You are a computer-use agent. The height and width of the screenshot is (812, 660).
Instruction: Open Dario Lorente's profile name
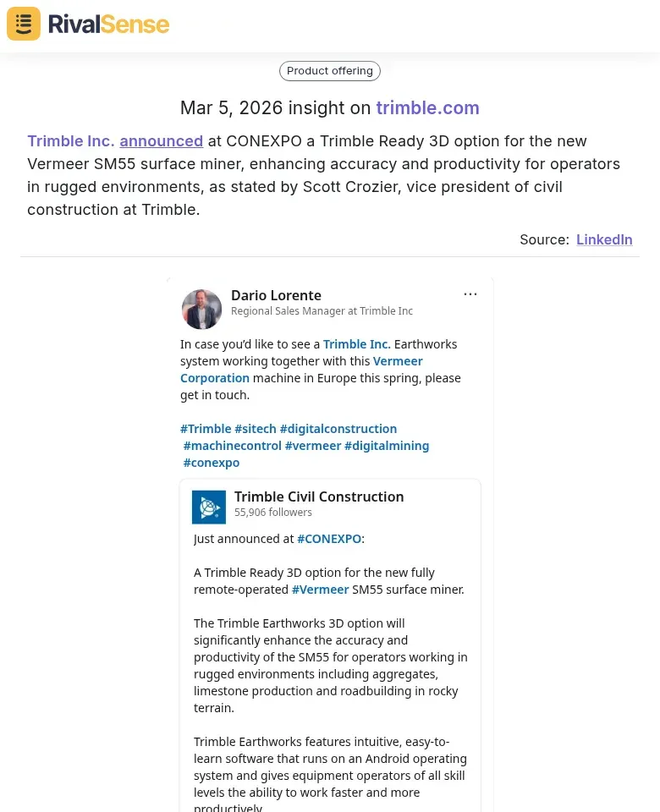pyautogui.click(x=276, y=295)
